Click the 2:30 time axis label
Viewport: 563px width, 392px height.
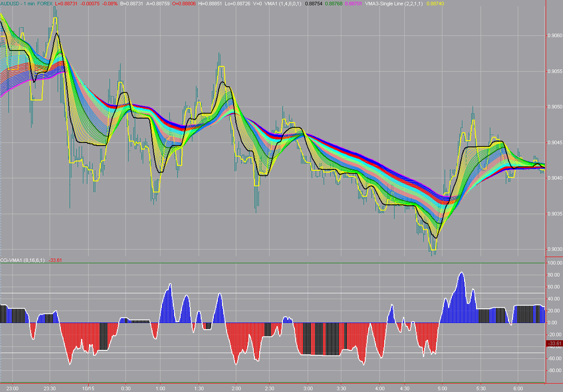click(x=270, y=389)
